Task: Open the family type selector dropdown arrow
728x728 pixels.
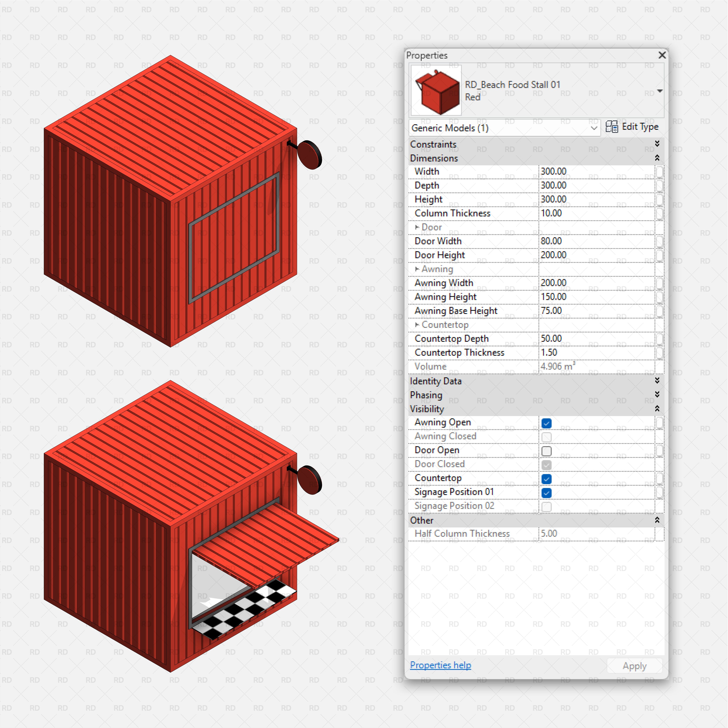Action: tap(660, 91)
